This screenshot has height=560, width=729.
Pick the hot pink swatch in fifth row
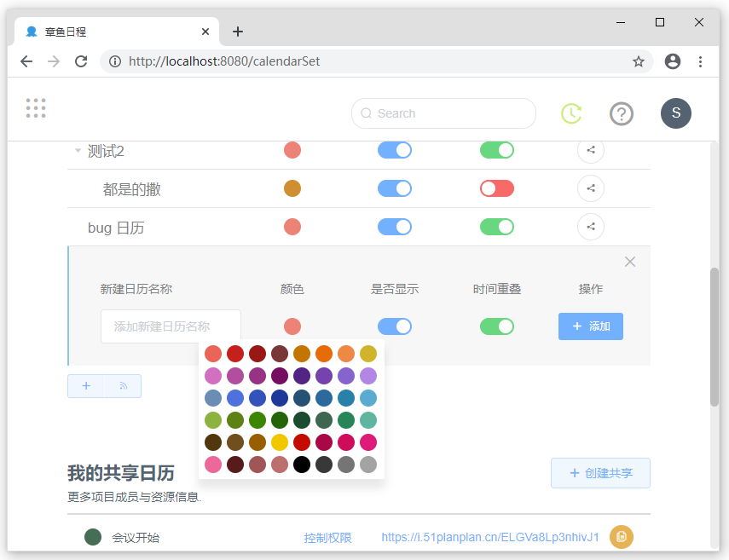coord(368,442)
